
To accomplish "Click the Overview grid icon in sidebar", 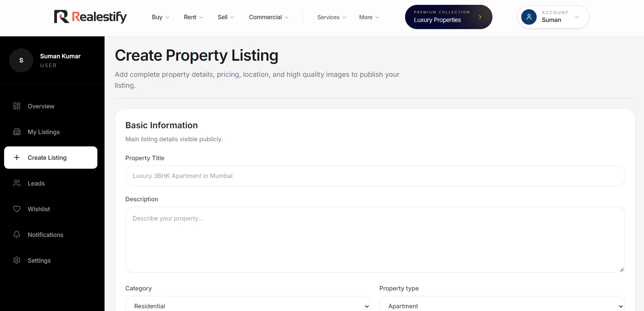I will click(17, 106).
